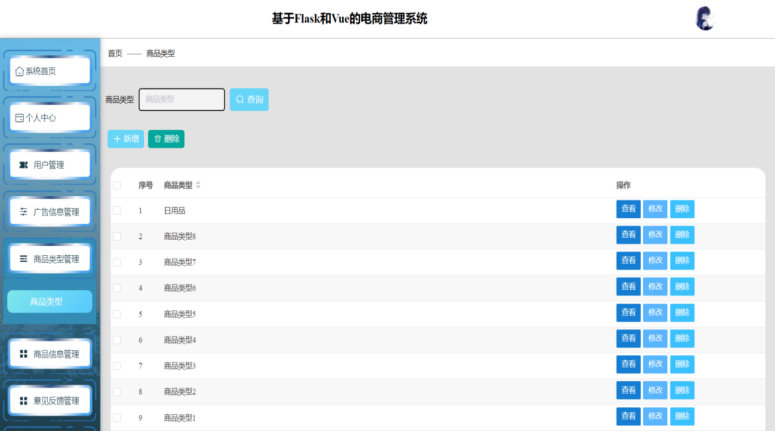Open 系统首页 in the sidebar
776x432 pixels.
pyautogui.click(x=50, y=71)
